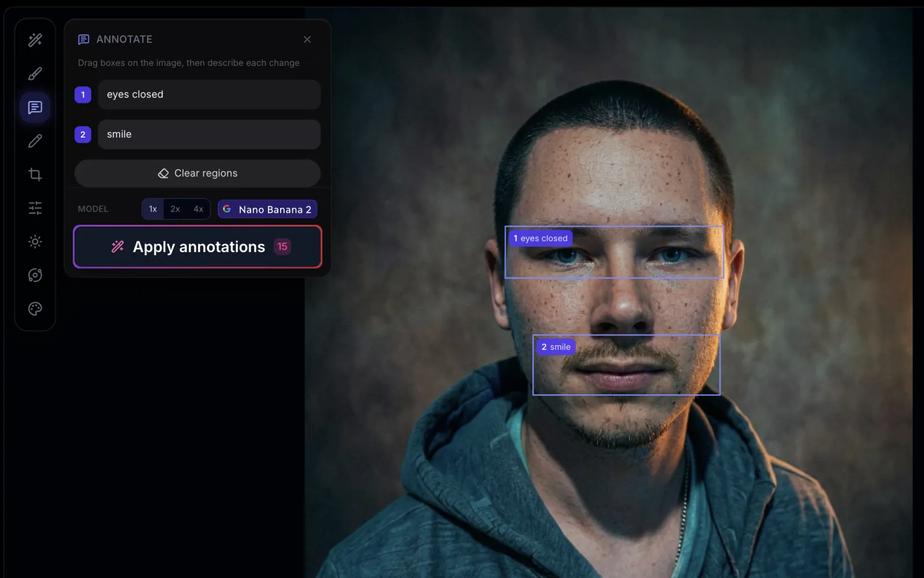This screenshot has height=578, width=924.
Task: Select the '1 eyes closed' region label on image
Action: coord(541,238)
